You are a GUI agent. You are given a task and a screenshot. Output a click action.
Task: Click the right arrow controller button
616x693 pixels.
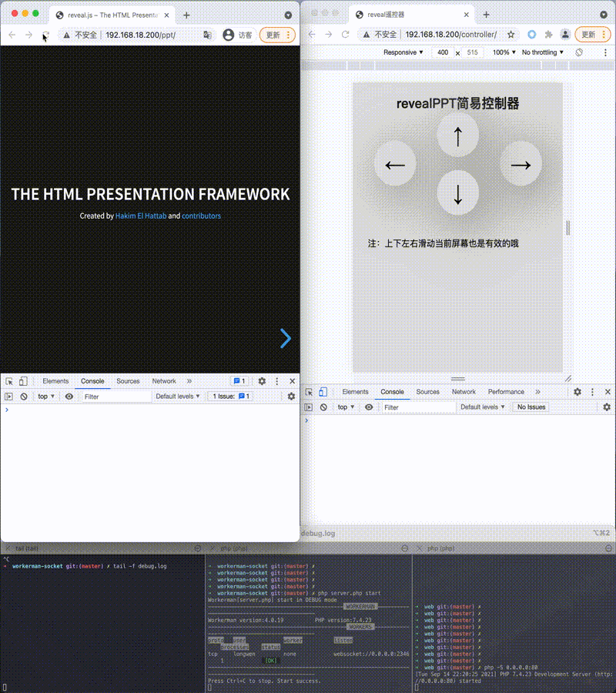point(521,165)
